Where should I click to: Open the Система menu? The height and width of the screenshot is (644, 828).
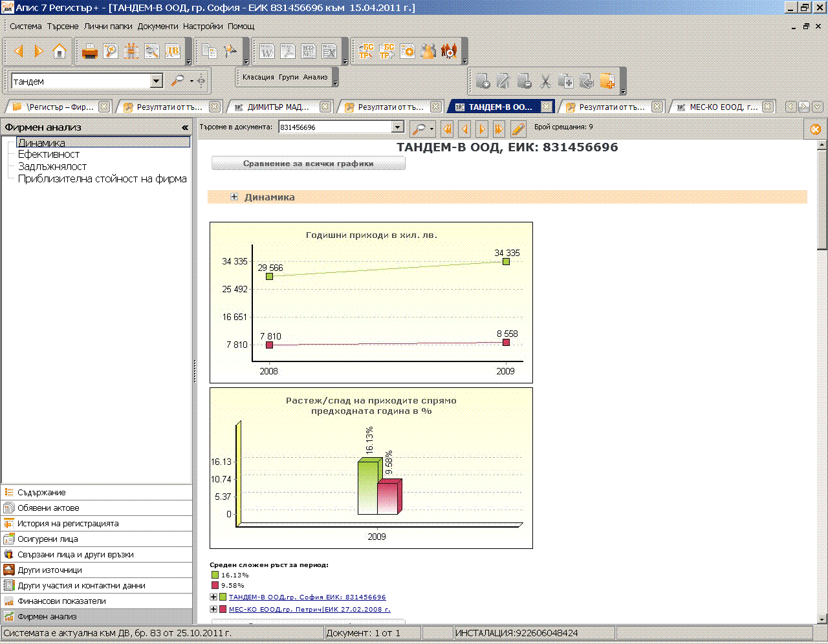point(26,27)
